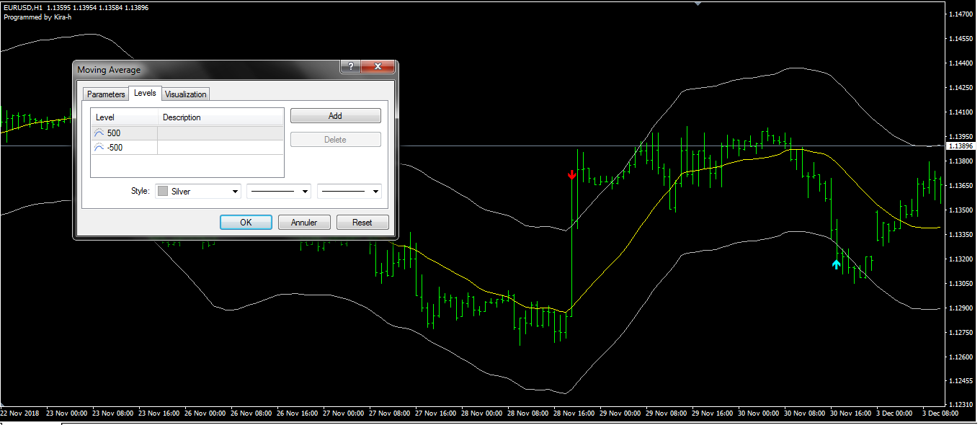Viewport: 980px width, 425px height.
Task: Click the level icon beside -500
Action: [99, 148]
